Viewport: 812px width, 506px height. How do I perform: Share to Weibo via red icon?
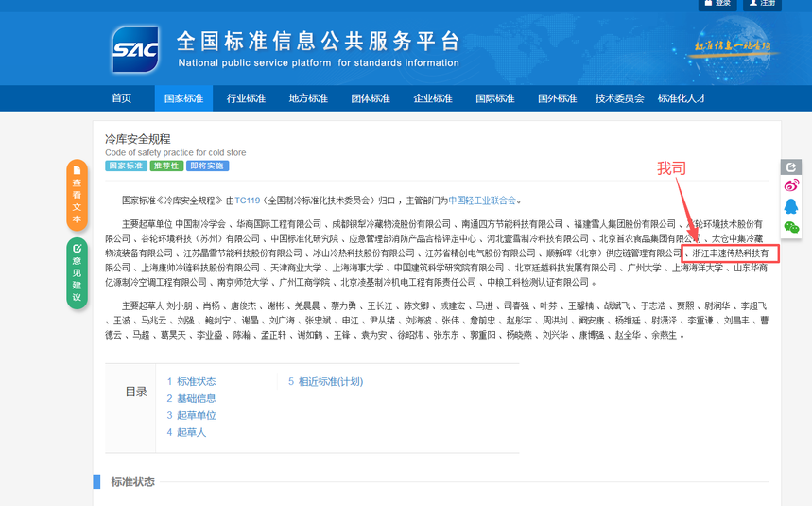coord(791,184)
